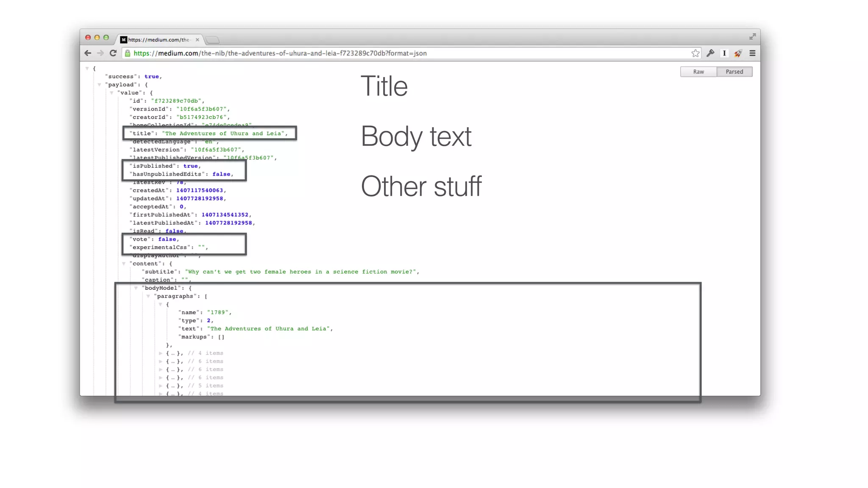Click the browser back arrow

point(88,53)
